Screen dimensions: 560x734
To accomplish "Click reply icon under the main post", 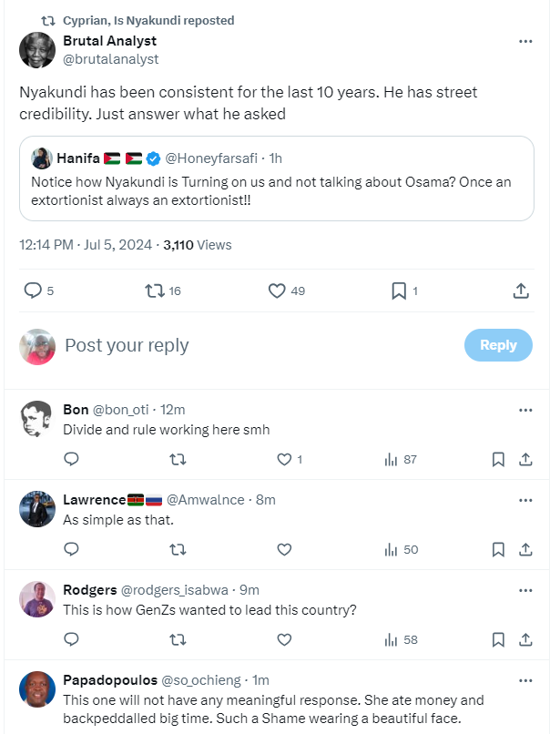I will tap(33, 291).
